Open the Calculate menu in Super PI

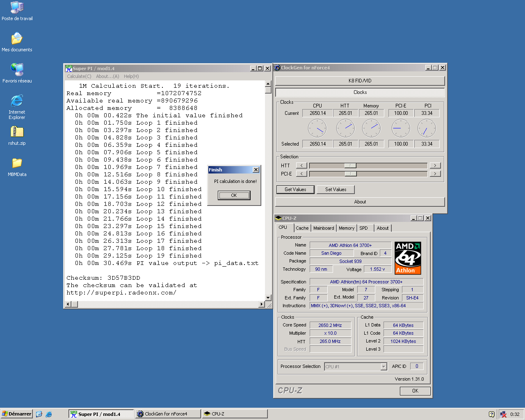(79, 76)
